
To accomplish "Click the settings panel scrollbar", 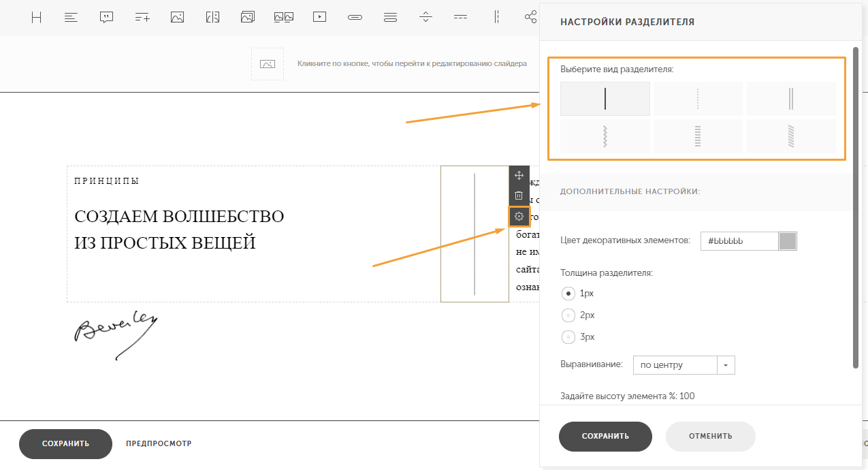I will pyautogui.click(x=856, y=208).
